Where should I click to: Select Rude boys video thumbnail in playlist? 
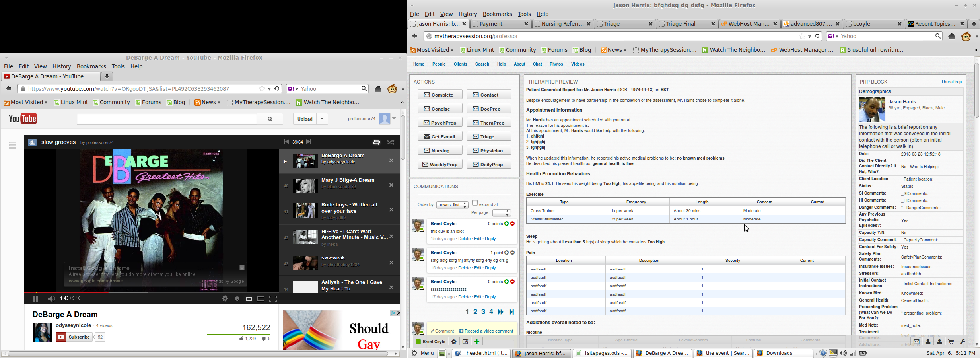click(305, 211)
